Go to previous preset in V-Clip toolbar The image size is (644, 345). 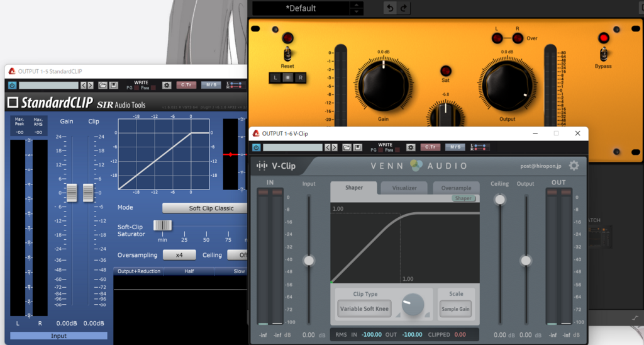pos(327,147)
